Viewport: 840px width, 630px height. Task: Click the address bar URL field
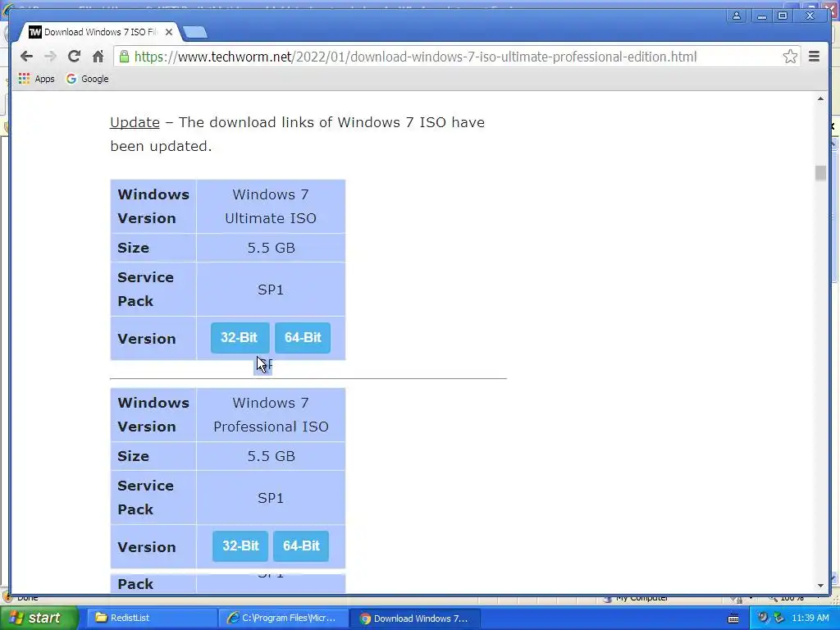[x=455, y=57]
